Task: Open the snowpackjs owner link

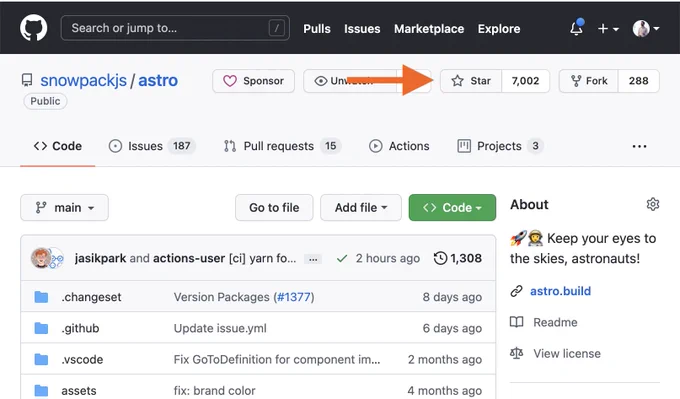Action: pos(83,81)
